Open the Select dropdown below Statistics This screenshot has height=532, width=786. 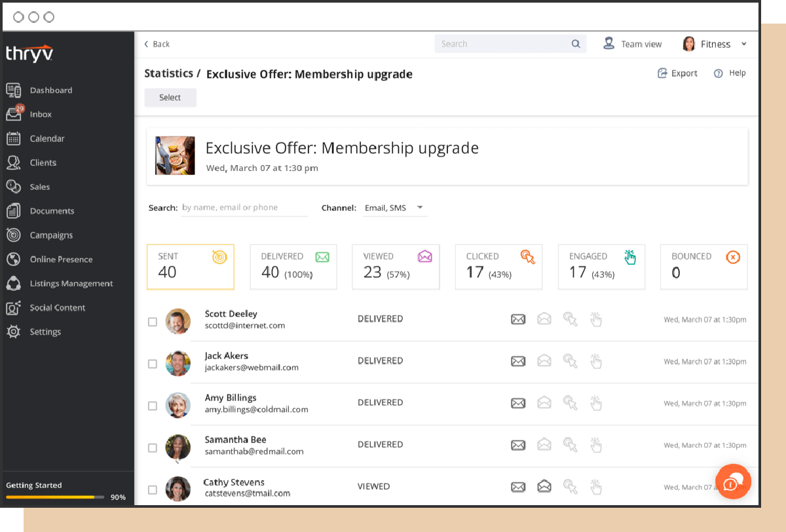point(170,97)
